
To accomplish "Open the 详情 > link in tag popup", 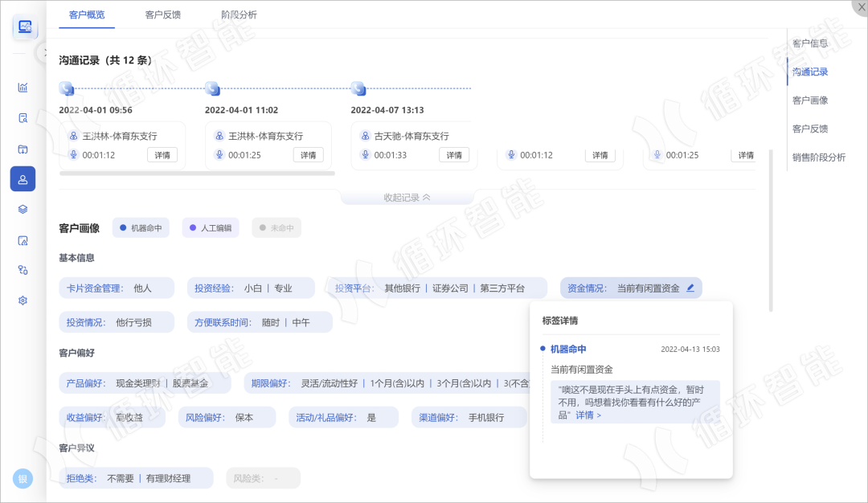I will click(x=588, y=415).
